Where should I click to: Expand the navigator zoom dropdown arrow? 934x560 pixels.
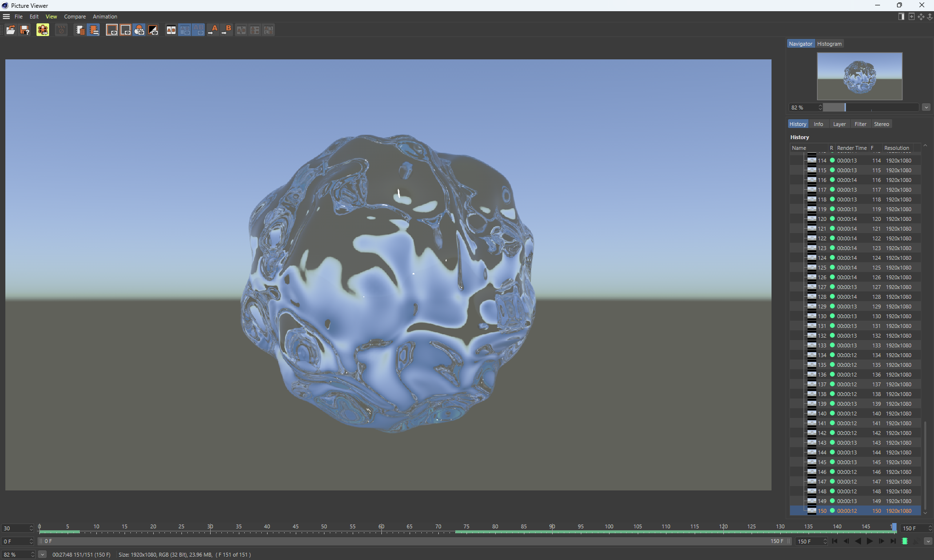tap(926, 108)
